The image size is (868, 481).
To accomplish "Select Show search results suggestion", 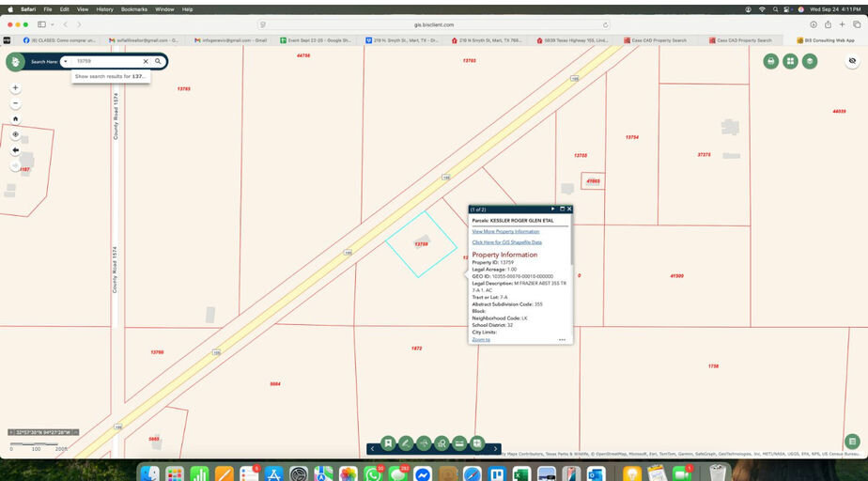I will 110,76.
